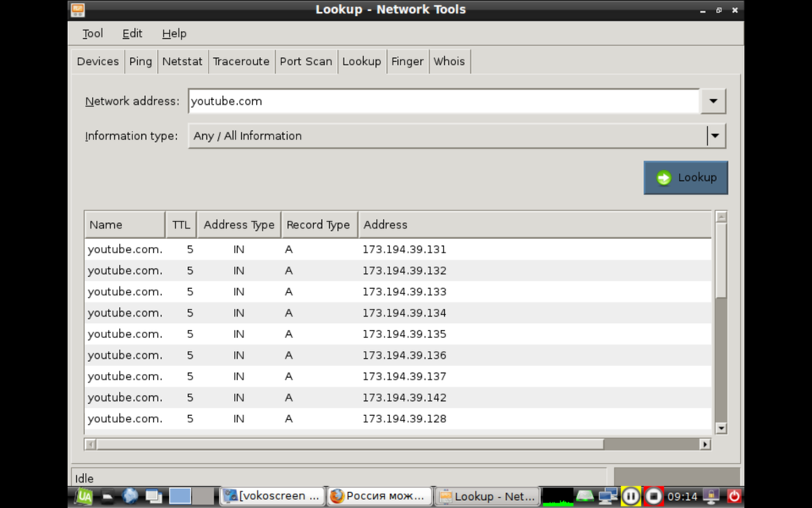Expand the Information type combo box
812x508 pixels.
(x=715, y=136)
